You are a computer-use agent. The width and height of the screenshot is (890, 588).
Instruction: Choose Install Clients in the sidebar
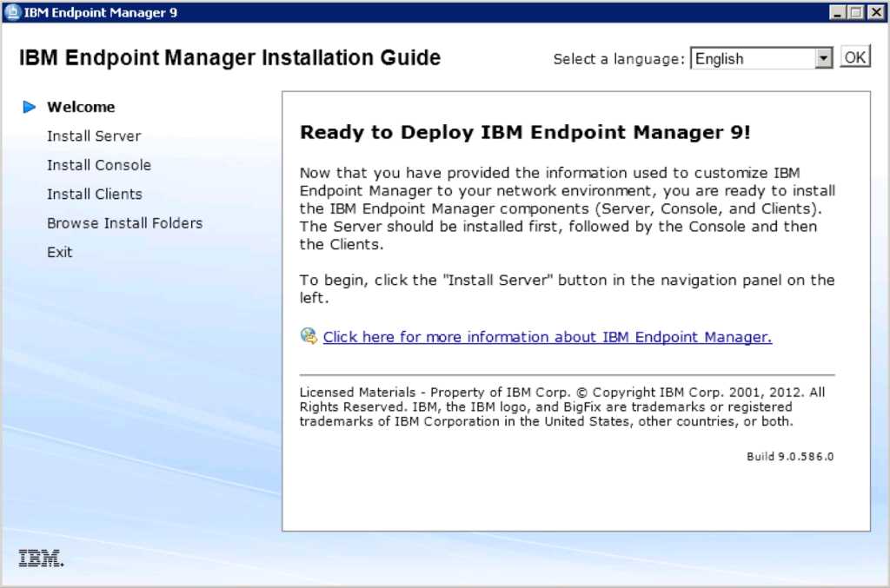(x=94, y=194)
